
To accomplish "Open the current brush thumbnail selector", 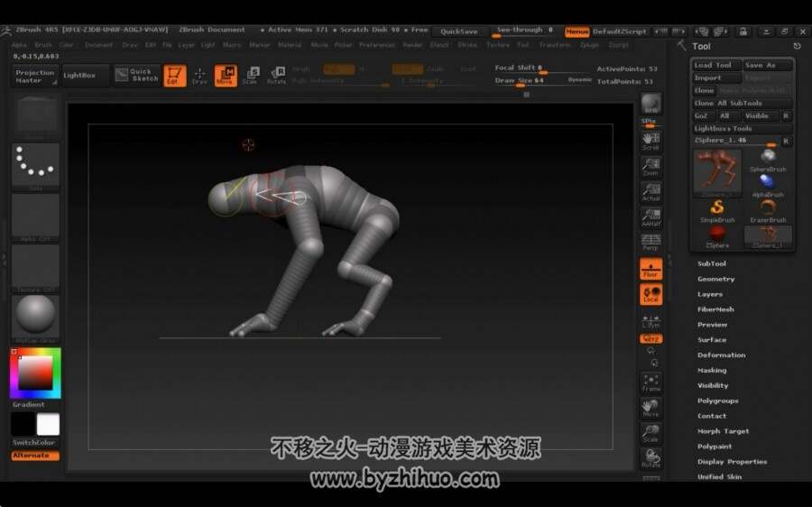I will click(35, 115).
